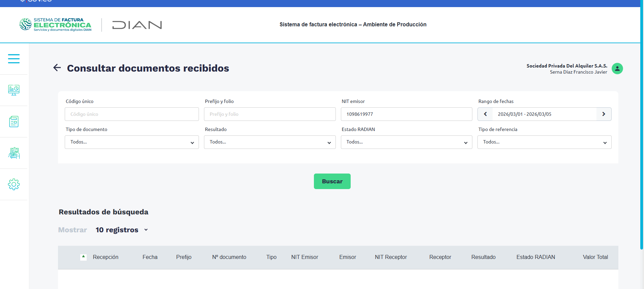Advance to next date range
Image resolution: width=644 pixels, height=289 pixels.
604,114
